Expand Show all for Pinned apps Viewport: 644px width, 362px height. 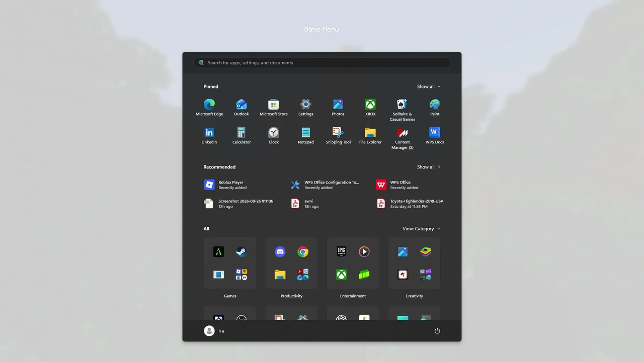pos(429,86)
